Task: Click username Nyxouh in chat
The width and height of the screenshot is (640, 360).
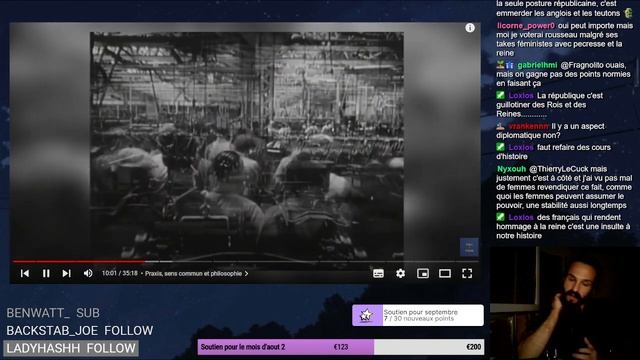Action: click(x=511, y=169)
